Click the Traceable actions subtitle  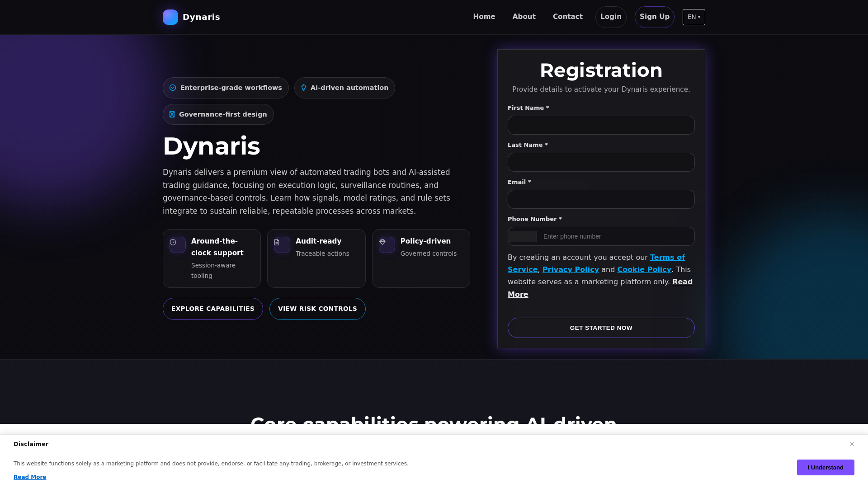pyautogui.click(x=322, y=253)
